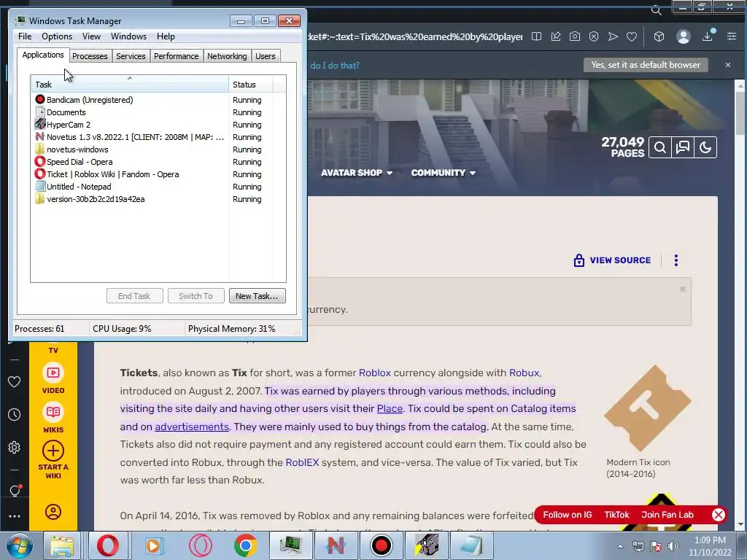747x560 pixels.
Task: Open the Opera reader mode icon
Action: tap(536, 36)
